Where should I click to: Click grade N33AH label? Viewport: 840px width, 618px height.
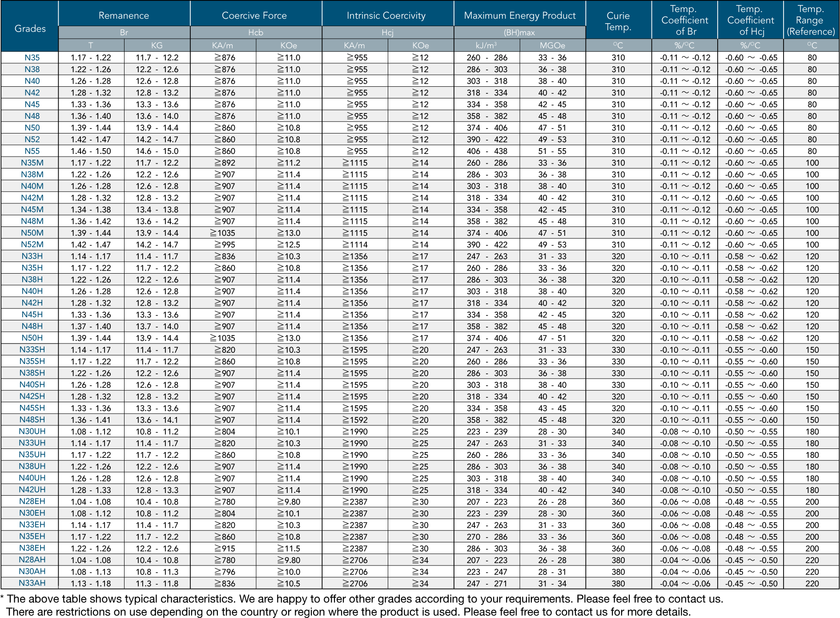[x=32, y=583]
